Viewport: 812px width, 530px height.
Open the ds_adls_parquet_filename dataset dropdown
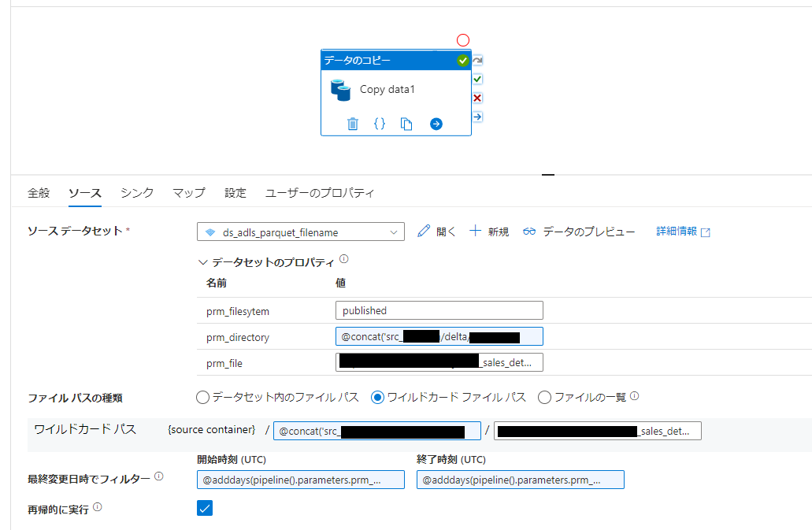tap(300, 232)
